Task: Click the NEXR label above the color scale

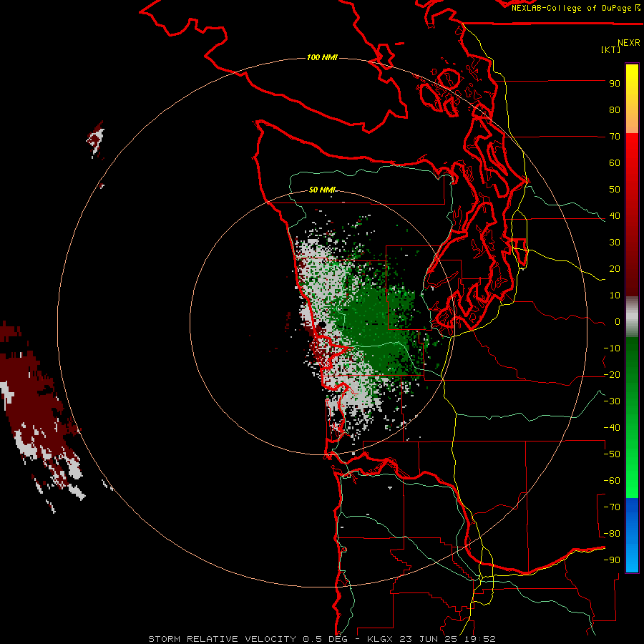Action: coord(629,43)
